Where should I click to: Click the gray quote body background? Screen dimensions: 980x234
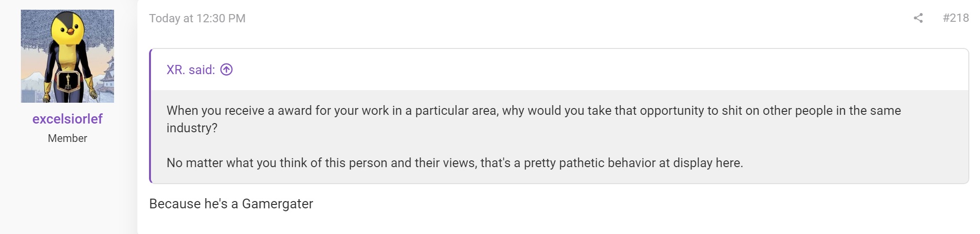pos(560,137)
